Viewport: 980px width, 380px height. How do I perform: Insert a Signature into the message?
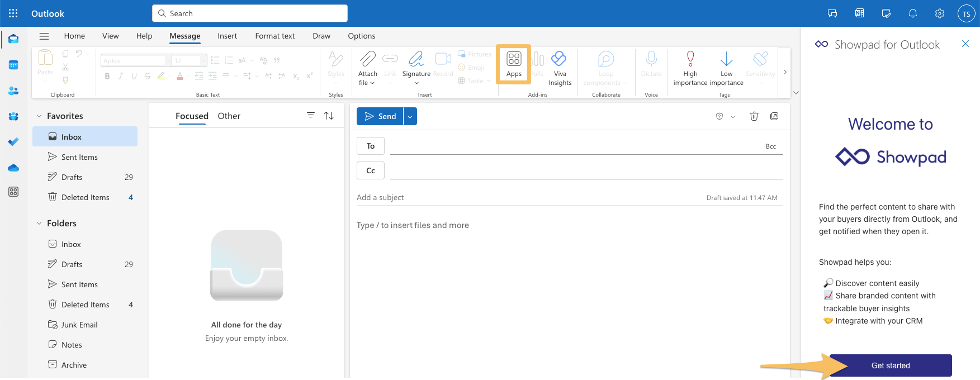point(416,68)
